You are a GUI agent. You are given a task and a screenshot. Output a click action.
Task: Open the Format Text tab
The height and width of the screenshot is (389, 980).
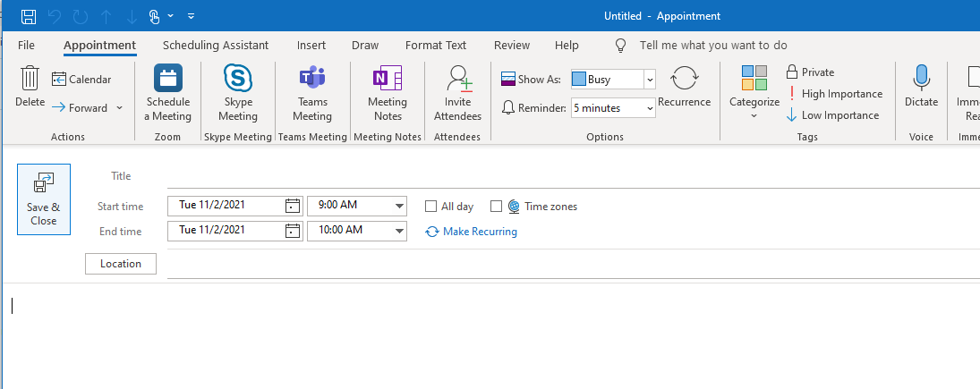point(436,45)
